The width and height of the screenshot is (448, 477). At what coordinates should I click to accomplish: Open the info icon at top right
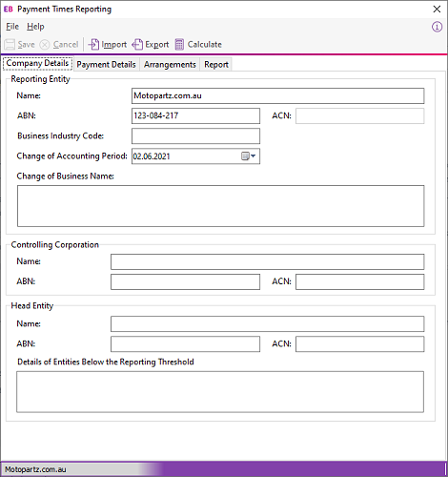coord(437,27)
